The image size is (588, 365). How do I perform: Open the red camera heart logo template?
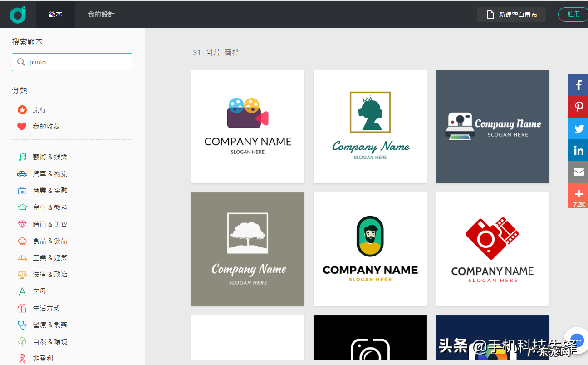coord(492,249)
